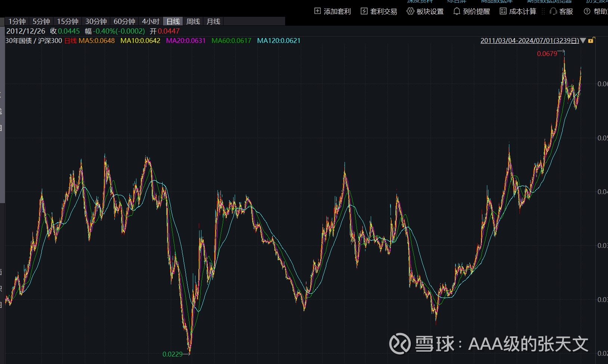Open the 帮助 question mark icon

click(587, 11)
